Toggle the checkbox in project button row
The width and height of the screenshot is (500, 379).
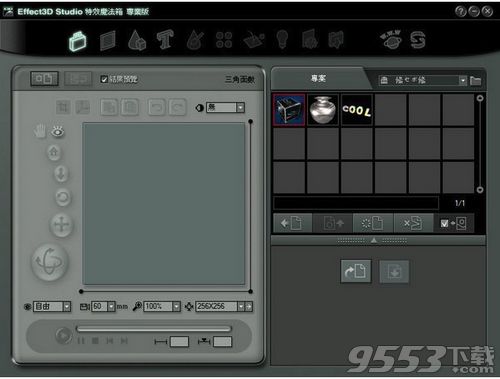(x=444, y=223)
